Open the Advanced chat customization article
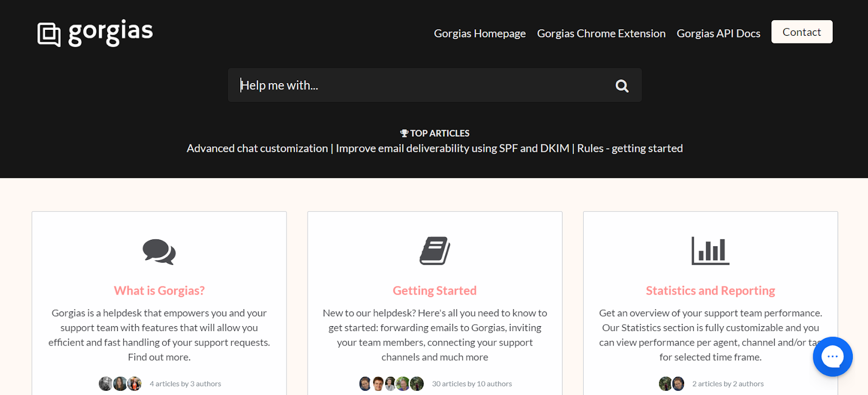Screen dimensions: 868x395 pyautogui.click(x=257, y=148)
